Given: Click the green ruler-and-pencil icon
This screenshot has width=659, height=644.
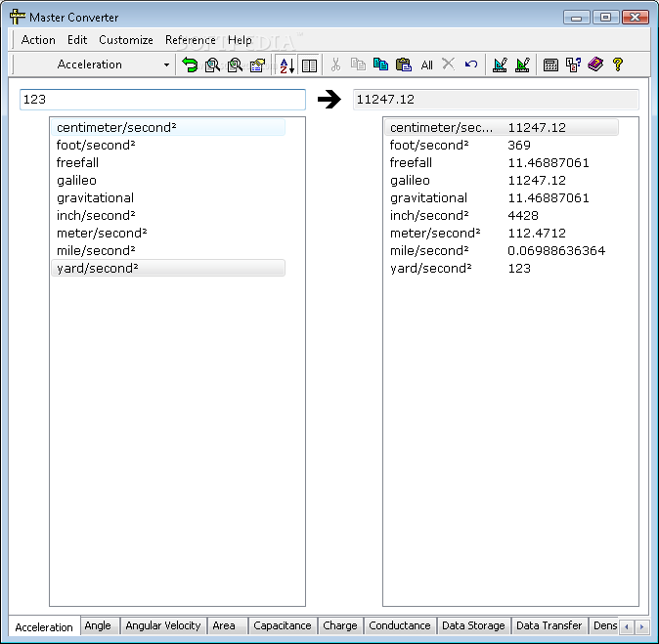Looking at the screenshot, I should point(522,64).
